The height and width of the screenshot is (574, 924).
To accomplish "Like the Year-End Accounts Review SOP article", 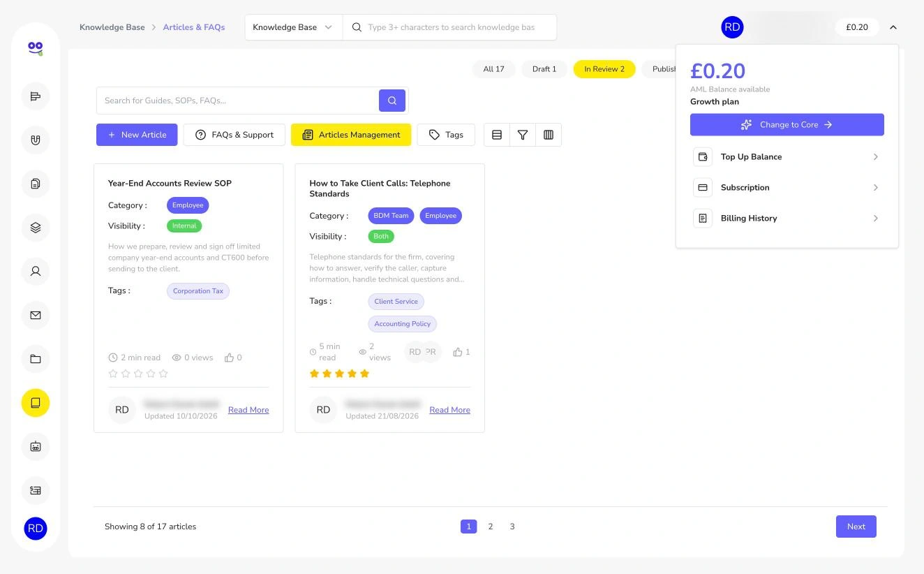I will pyautogui.click(x=229, y=358).
